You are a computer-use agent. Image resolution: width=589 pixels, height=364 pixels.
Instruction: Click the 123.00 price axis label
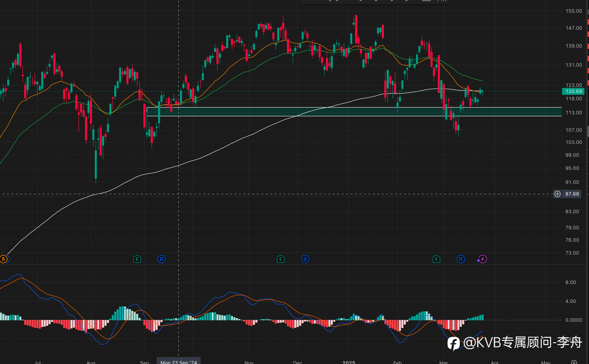[573, 85]
